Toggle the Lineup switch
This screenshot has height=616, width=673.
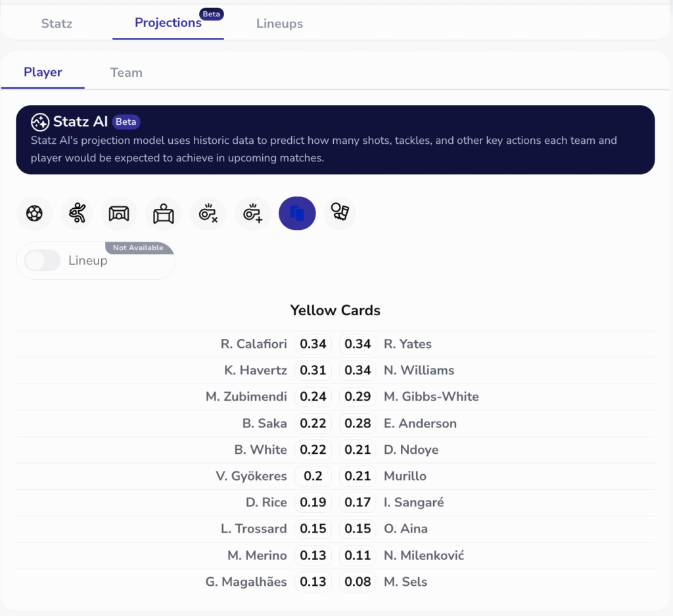[43, 261]
